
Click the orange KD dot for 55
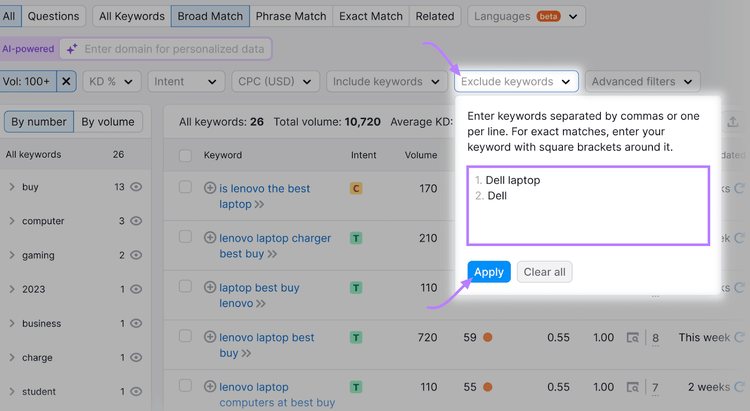[487, 387]
